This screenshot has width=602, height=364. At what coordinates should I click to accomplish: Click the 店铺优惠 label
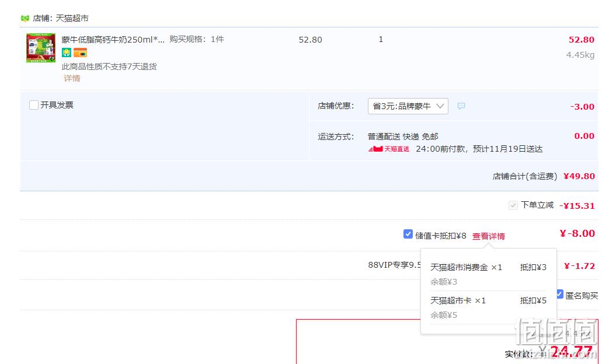pos(336,106)
